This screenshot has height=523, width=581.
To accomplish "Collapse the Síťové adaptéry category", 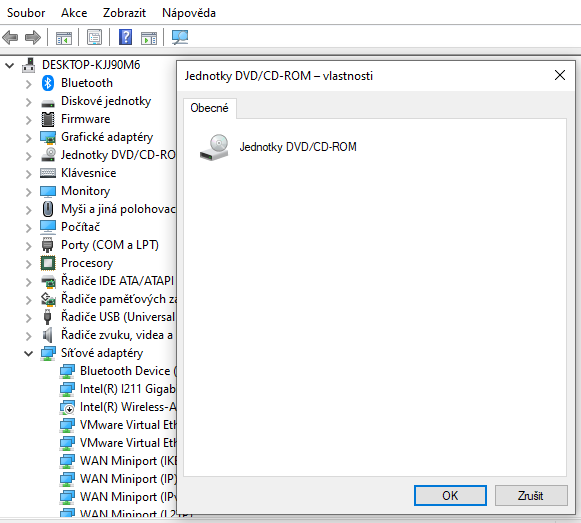I will click(29, 354).
